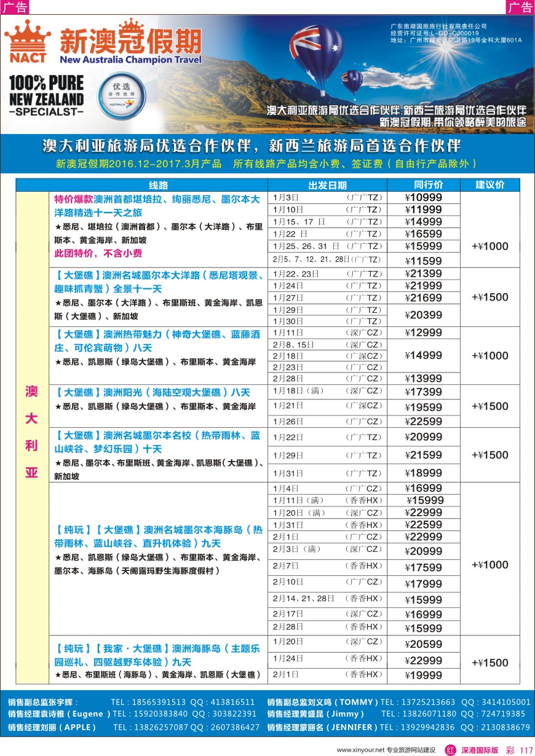Click the 澳洲热带魅力 eight-day route title
Image resolution: width=535 pixels, height=756 pixels.
tap(157, 341)
